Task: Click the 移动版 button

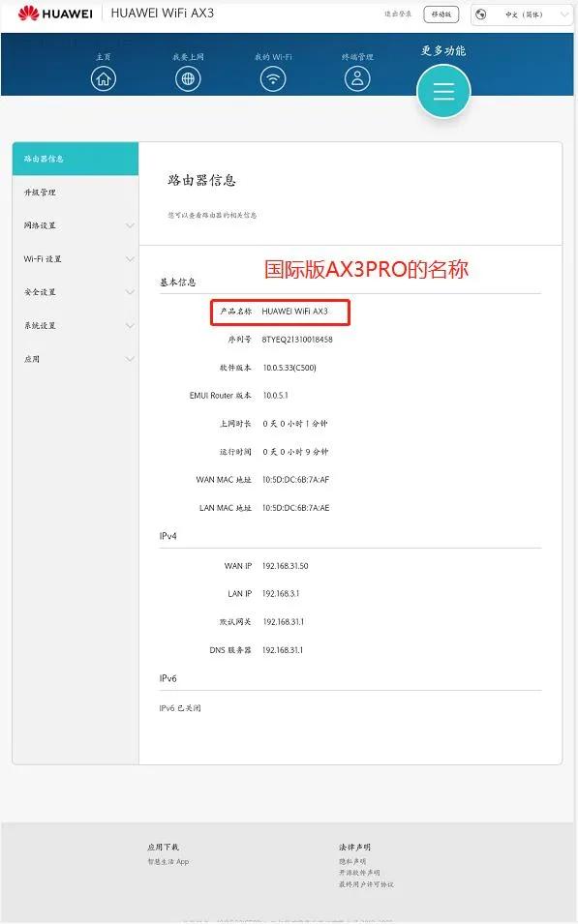Action: click(441, 15)
